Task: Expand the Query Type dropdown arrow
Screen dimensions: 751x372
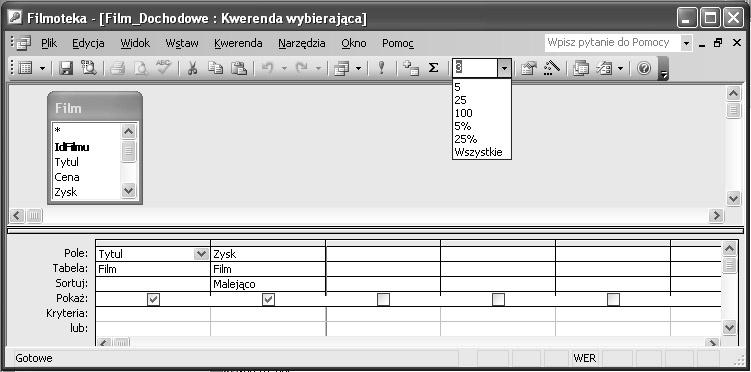Action: click(x=358, y=69)
